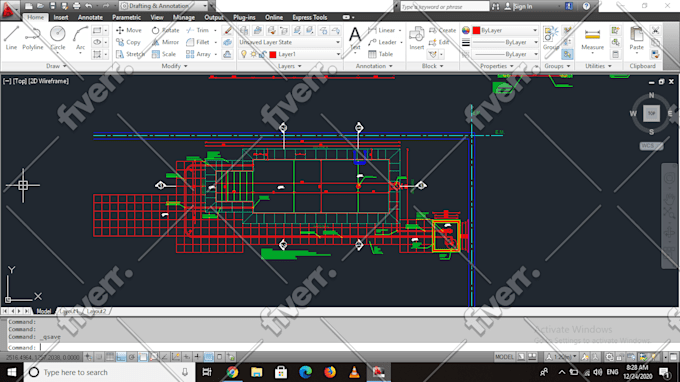
Task: Activate the Trim command
Action: (198, 30)
